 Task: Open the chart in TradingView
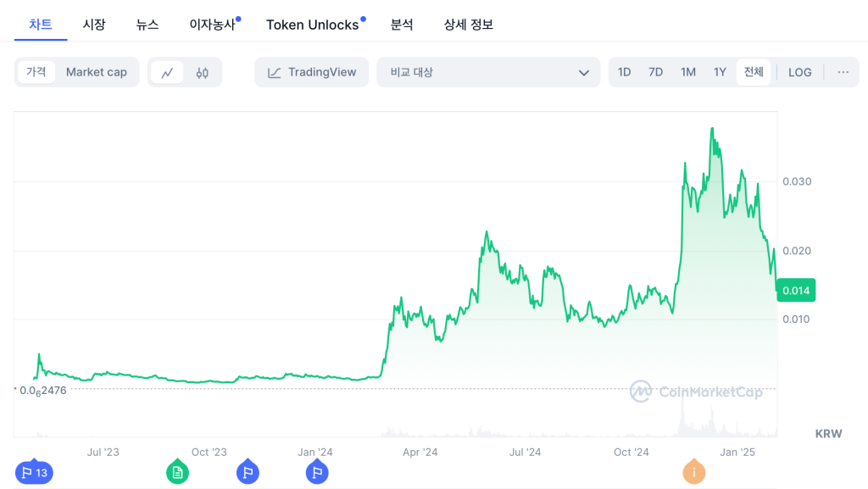(311, 72)
